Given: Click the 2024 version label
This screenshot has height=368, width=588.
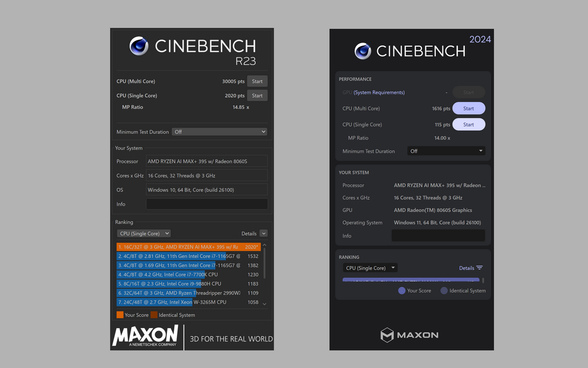Looking at the screenshot, I should click(x=480, y=39).
